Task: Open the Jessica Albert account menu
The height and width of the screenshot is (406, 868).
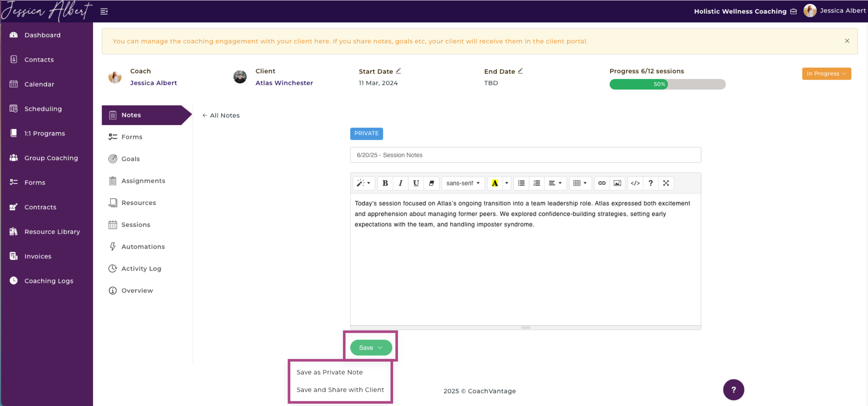Action: click(835, 11)
